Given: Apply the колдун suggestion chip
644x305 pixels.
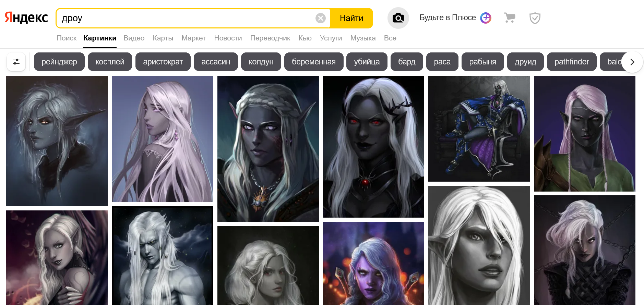Looking at the screenshot, I should coord(261,62).
